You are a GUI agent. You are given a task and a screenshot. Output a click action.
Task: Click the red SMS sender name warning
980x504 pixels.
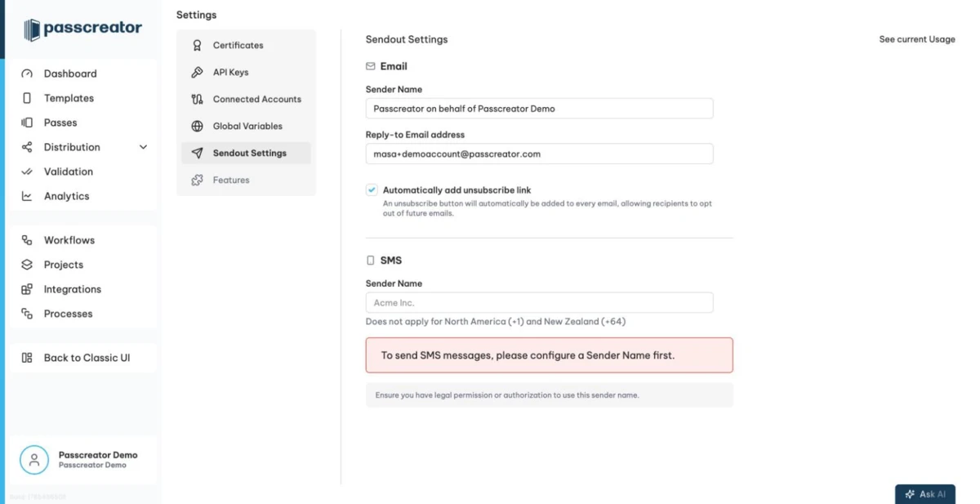coord(549,355)
